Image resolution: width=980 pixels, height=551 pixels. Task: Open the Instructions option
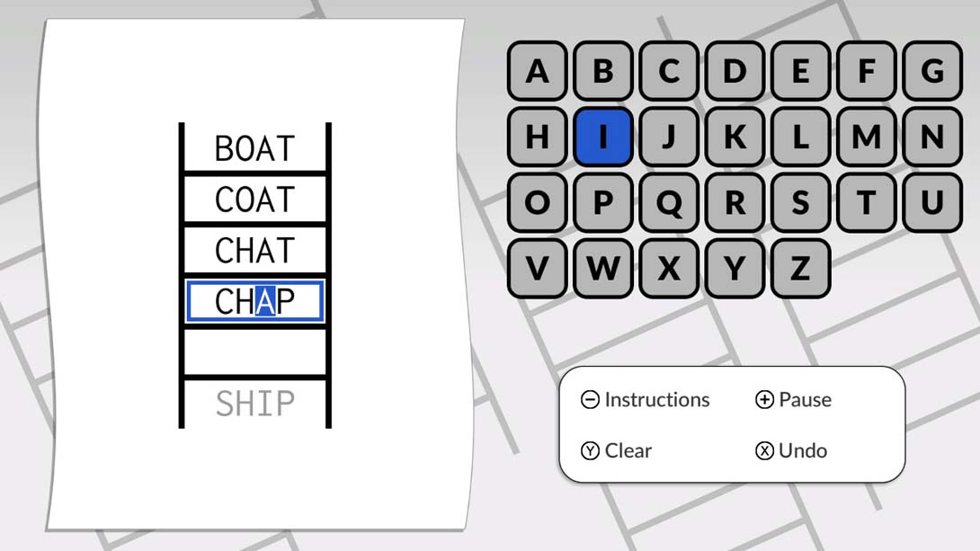click(x=646, y=400)
